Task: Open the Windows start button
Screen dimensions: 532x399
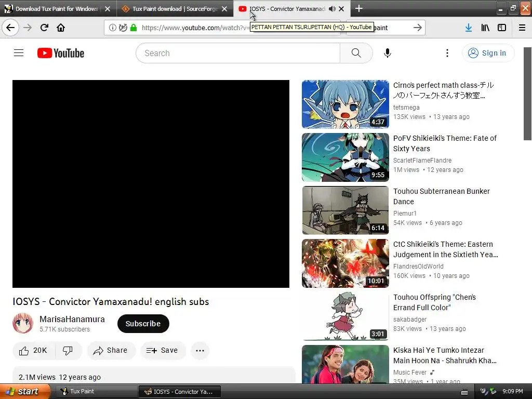Action: pos(25,392)
